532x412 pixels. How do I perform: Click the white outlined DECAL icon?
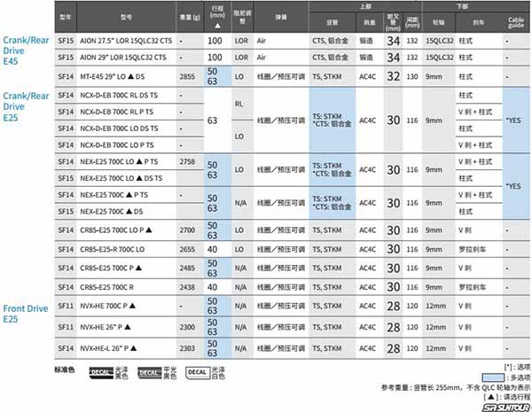point(198,373)
